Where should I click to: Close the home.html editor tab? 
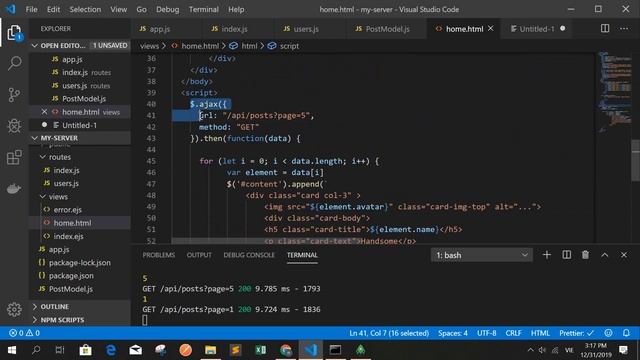[x=491, y=29]
